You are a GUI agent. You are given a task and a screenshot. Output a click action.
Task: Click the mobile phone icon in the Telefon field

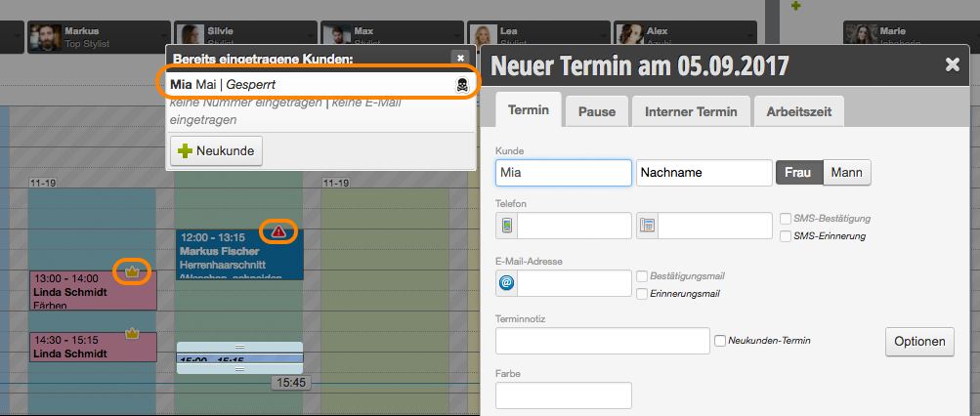click(507, 226)
